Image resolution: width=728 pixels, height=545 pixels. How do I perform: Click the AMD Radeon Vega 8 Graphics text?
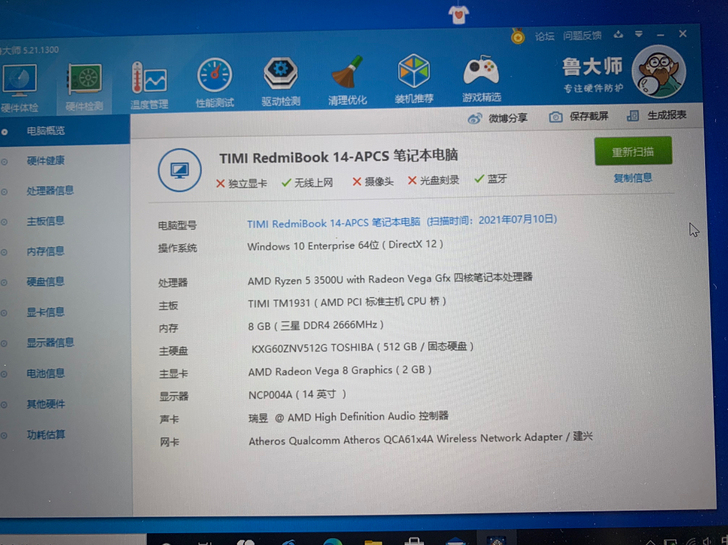click(340, 370)
